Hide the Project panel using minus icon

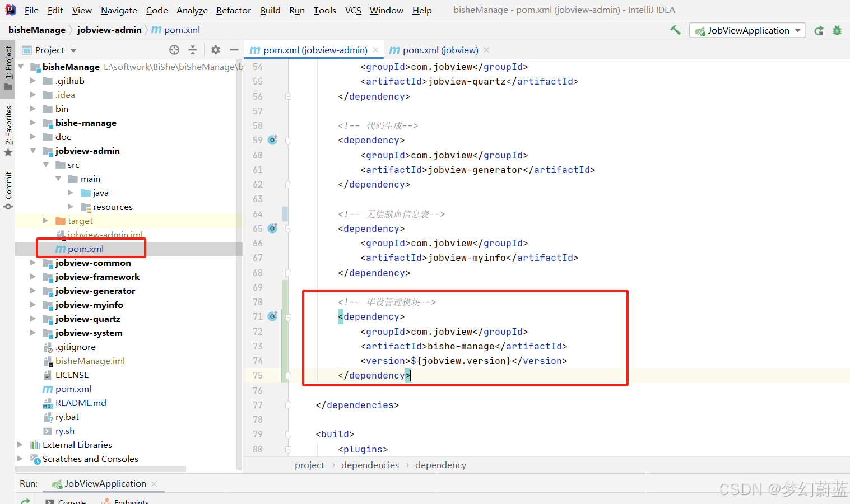(x=234, y=50)
